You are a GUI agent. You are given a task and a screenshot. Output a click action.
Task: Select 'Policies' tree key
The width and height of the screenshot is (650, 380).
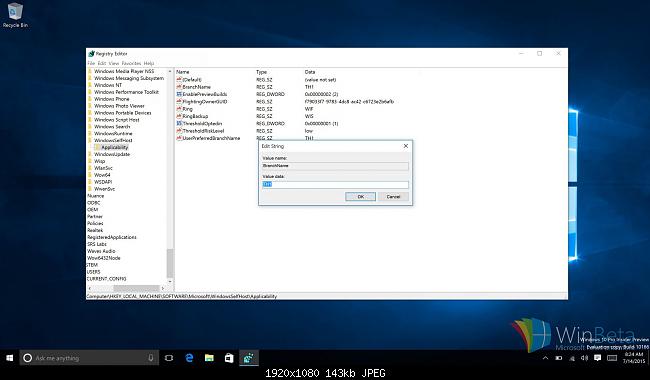click(x=95, y=223)
